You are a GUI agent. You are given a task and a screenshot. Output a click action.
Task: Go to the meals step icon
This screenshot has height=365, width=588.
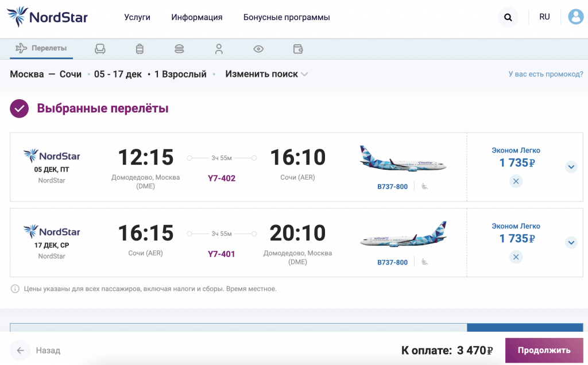[x=179, y=49]
